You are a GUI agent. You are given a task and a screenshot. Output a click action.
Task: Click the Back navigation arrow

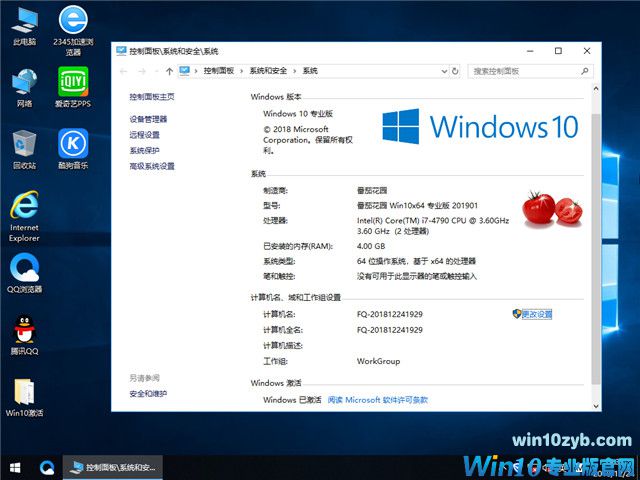point(123,71)
